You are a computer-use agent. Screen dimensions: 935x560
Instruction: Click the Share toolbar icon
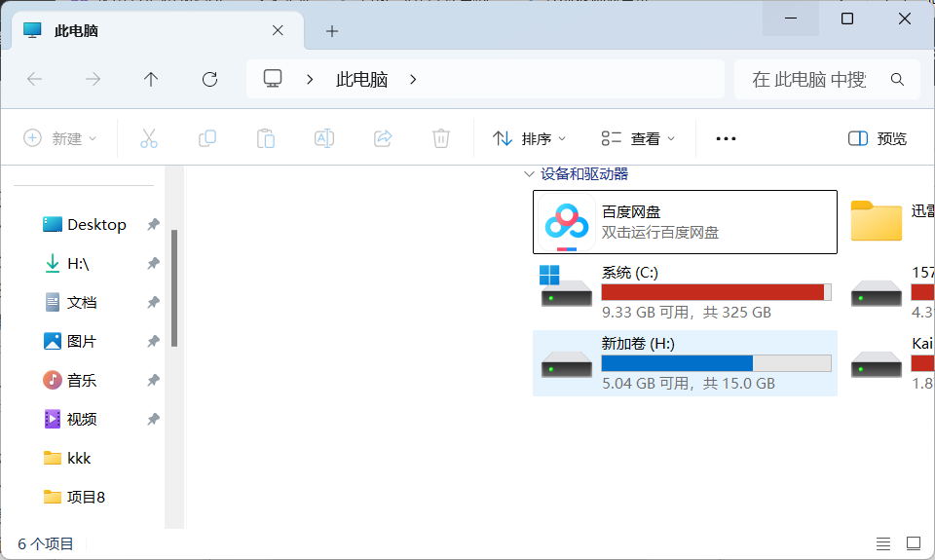coord(382,138)
